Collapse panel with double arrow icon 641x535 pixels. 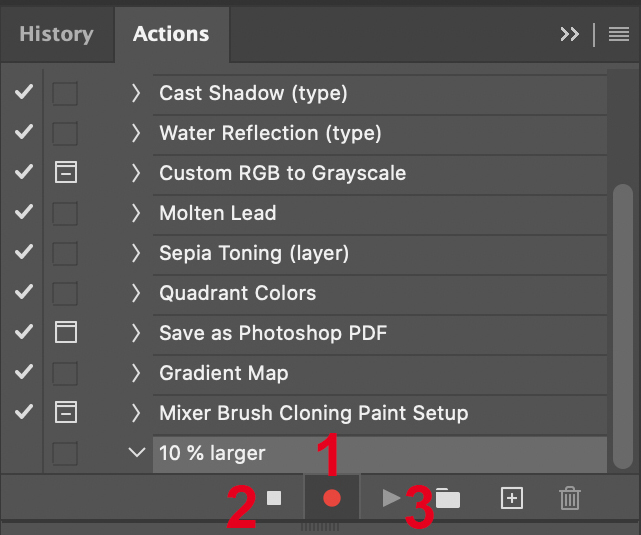point(569,34)
